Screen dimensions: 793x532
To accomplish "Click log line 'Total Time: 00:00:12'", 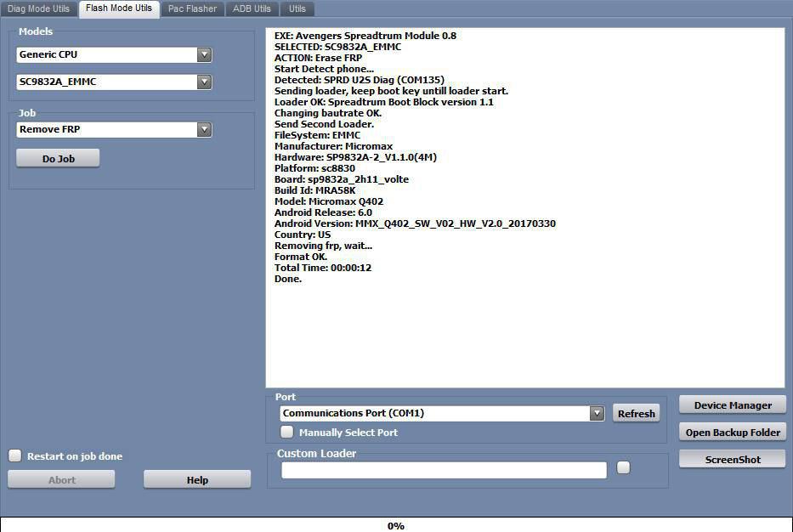I will pyautogui.click(x=323, y=268).
